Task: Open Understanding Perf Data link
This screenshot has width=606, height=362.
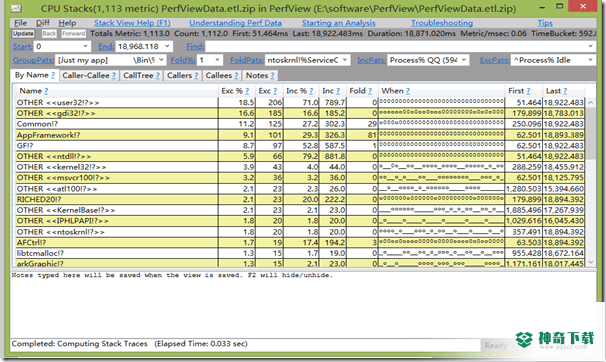Action: pyautogui.click(x=235, y=23)
